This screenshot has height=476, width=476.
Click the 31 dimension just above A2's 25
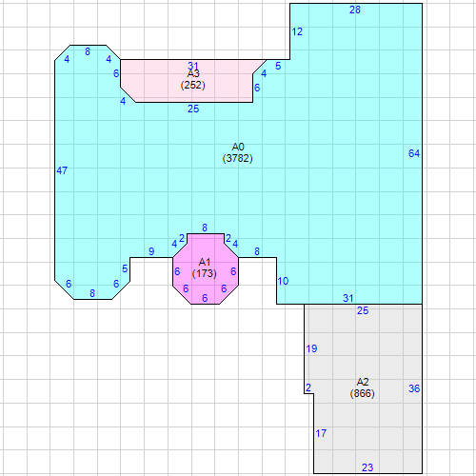tap(348, 298)
